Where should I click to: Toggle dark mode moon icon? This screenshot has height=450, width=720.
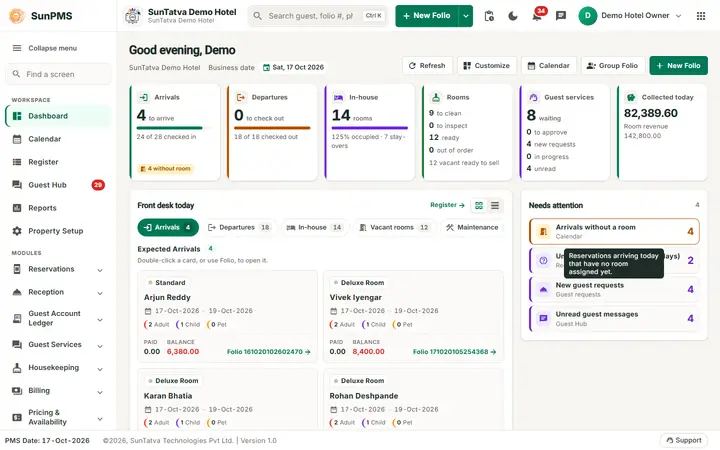pyautogui.click(x=513, y=16)
